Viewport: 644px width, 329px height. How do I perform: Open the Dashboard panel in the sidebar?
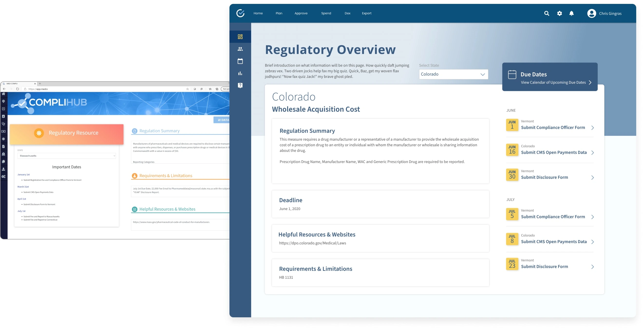(240, 37)
